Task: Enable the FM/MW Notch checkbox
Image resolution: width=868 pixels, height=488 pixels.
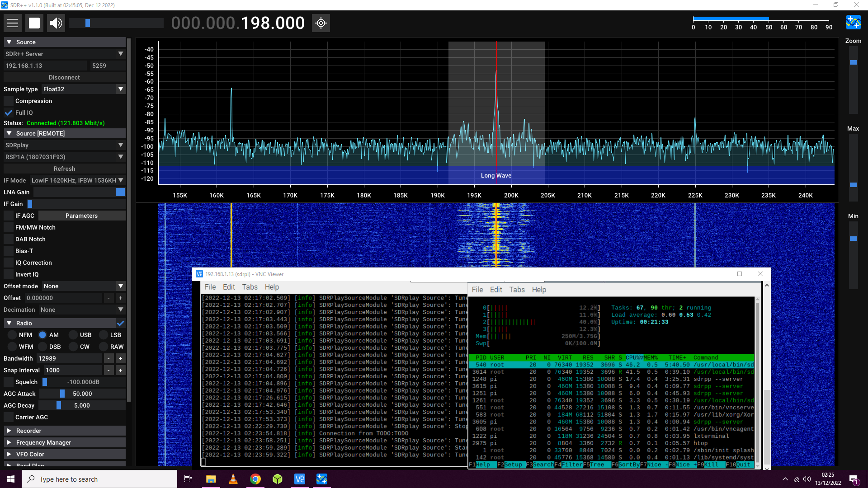Action: point(9,227)
